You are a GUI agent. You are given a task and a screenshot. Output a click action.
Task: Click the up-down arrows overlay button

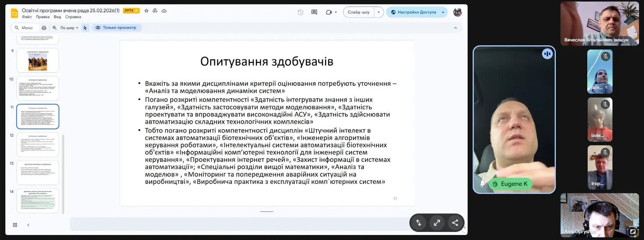[419, 223]
